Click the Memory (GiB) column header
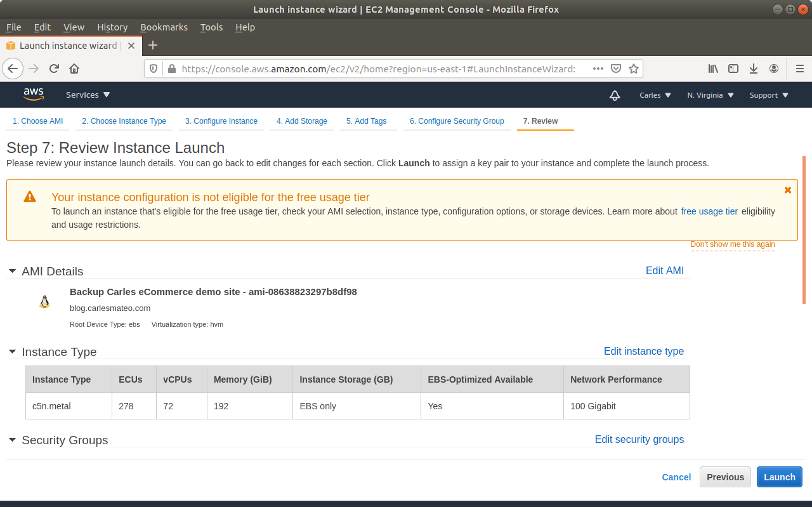 pyautogui.click(x=250, y=379)
